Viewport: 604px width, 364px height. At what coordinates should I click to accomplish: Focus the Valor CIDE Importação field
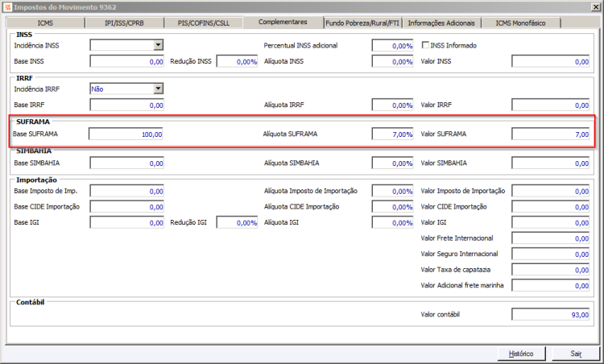click(x=551, y=206)
